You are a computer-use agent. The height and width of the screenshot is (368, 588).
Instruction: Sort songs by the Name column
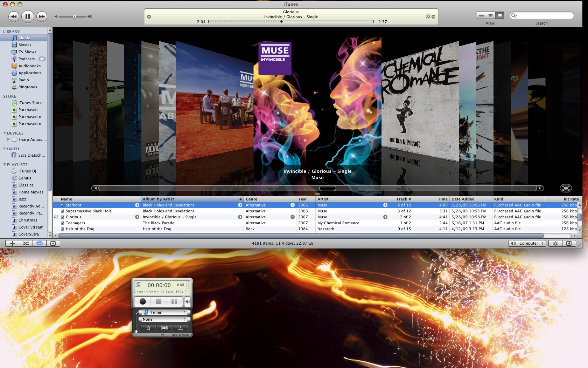click(100, 199)
